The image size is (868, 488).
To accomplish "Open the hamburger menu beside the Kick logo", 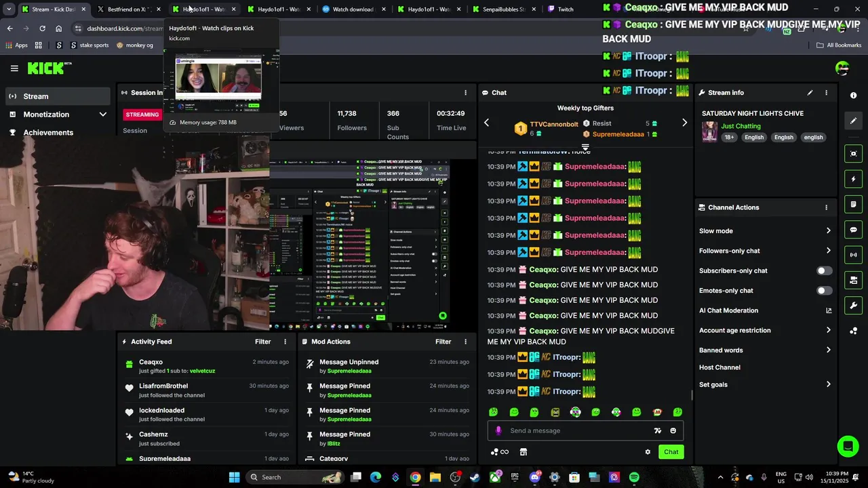I will coord(14,68).
